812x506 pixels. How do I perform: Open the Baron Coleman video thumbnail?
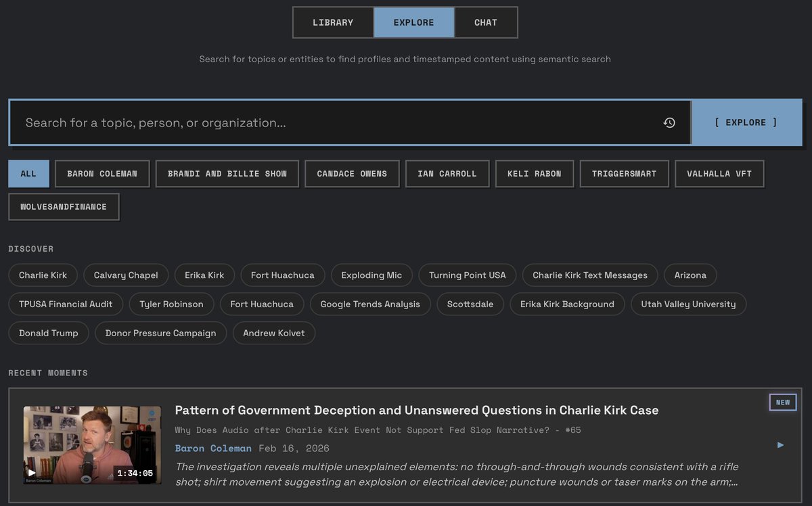[92, 445]
